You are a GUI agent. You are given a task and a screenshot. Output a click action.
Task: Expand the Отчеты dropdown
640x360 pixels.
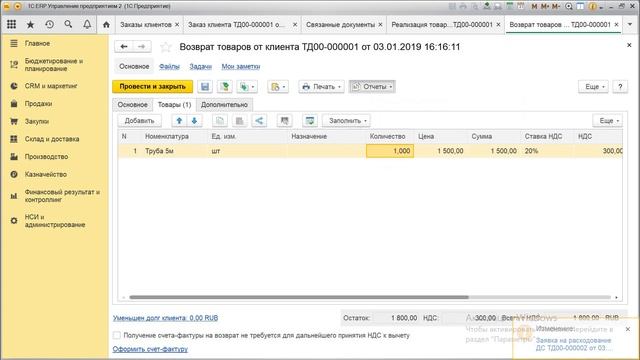coord(372,87)
